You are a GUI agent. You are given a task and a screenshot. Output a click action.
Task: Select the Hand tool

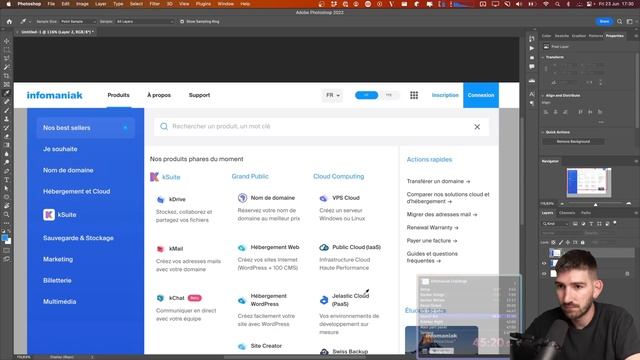click(7, 206)
